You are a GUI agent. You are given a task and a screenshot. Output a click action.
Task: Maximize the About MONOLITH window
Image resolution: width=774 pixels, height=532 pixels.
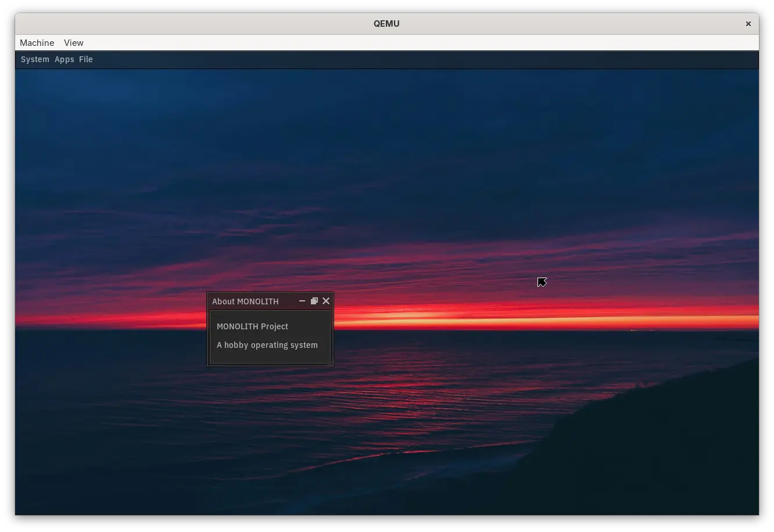coord(314,301)
